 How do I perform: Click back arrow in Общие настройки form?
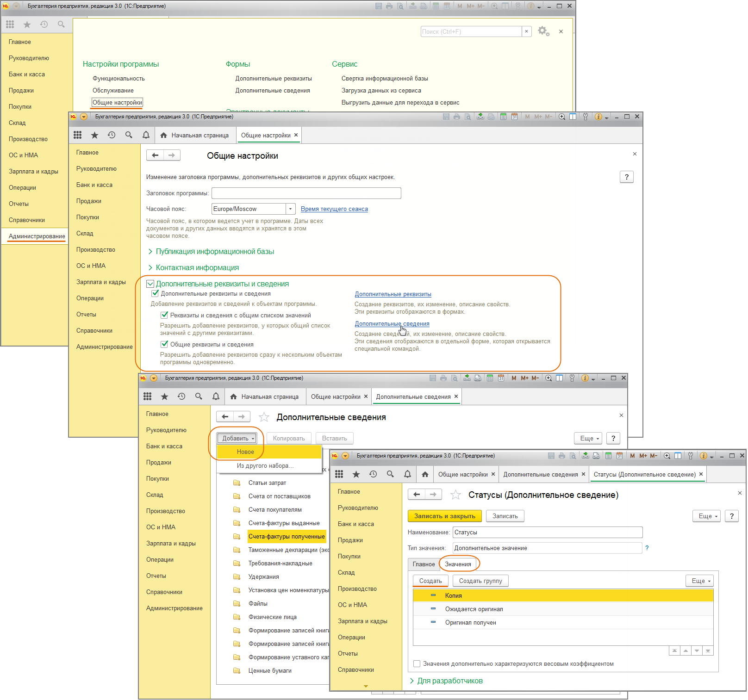pyautogui.click(x=155, y=155)
